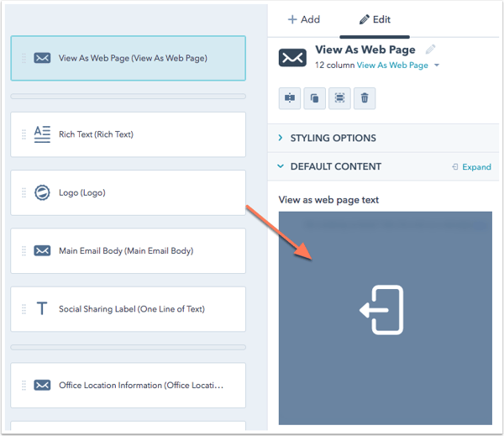Click the expand overlay in text editor area
Image resolution: width=504 pixels, height=436 pixels.
383,310
